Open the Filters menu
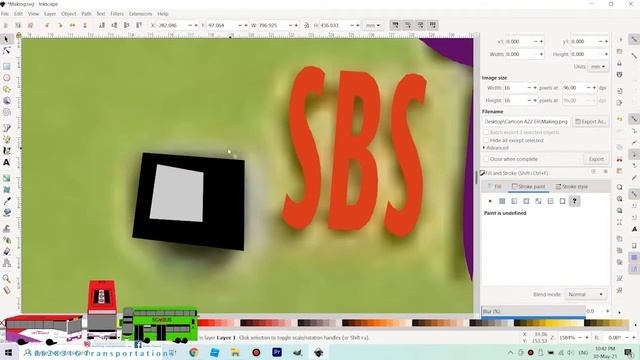Image resolution: width=640 pixels, height=360 pixels. [117, 13]
